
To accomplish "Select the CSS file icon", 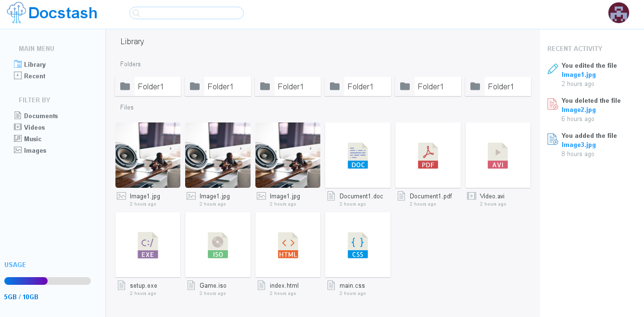I will click(x=358, y=245).
